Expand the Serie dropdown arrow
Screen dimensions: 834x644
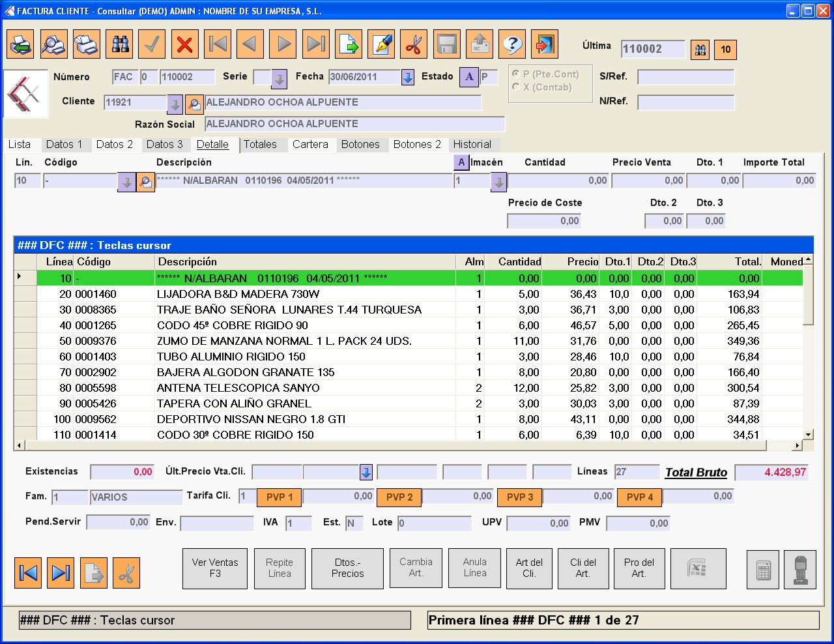[x=279, y=79]
